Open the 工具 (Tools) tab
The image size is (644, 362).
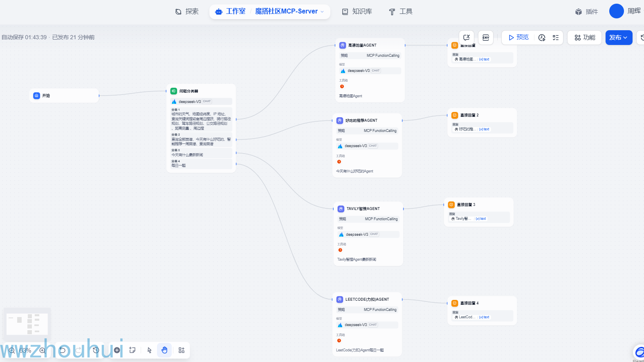click(x=401, y=11)
